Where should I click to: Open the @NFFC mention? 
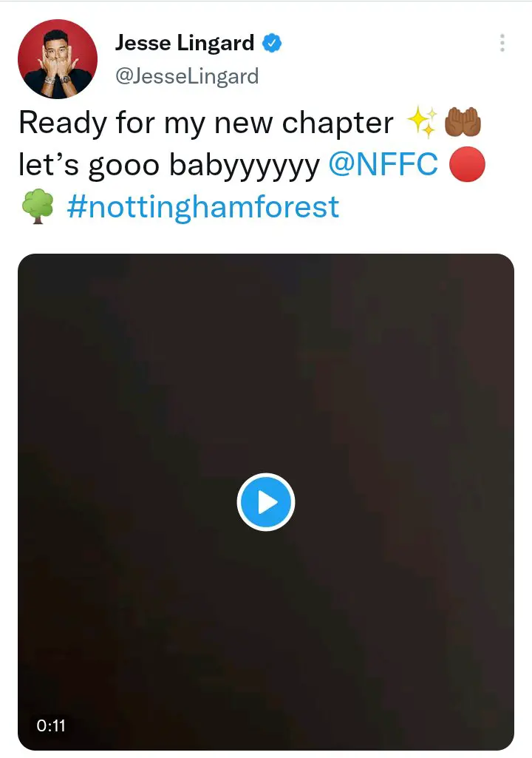point(383,165)
